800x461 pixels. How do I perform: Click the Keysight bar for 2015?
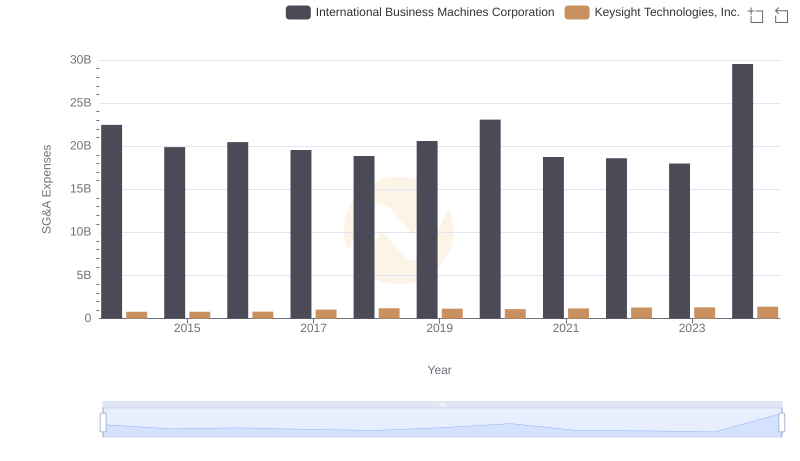(x=200, y=315)
